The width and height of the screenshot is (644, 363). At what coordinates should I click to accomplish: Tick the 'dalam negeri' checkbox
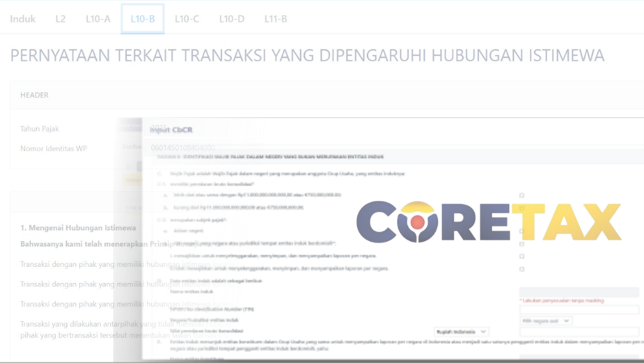(x=521, y=231)
